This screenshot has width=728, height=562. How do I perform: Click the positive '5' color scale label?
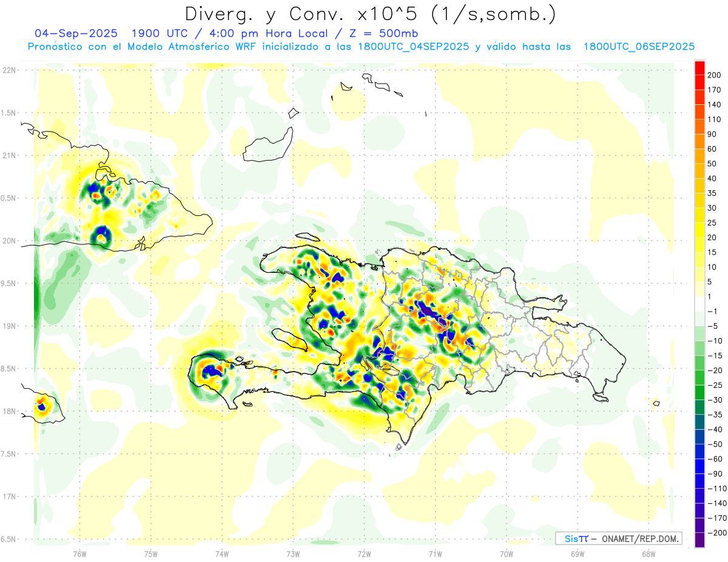point(710,282)
